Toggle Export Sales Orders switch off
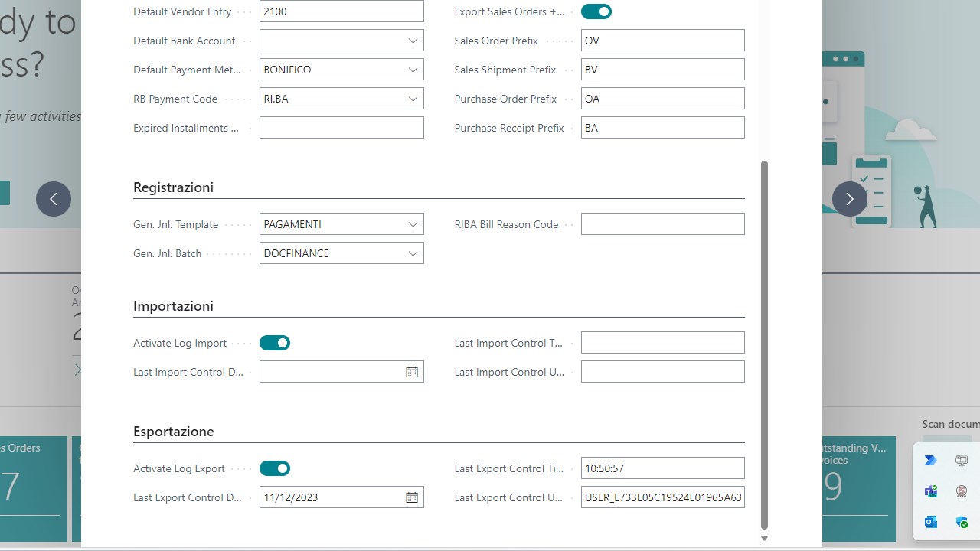 [596, 11]
